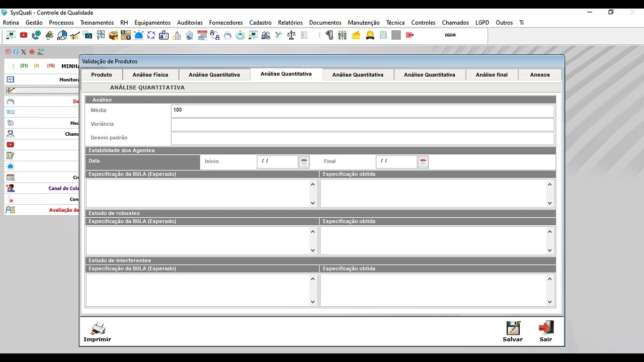Open the SWOT analysis toolbar icon
The height and width of the screenshot is (362, 644).
(125, 35)
